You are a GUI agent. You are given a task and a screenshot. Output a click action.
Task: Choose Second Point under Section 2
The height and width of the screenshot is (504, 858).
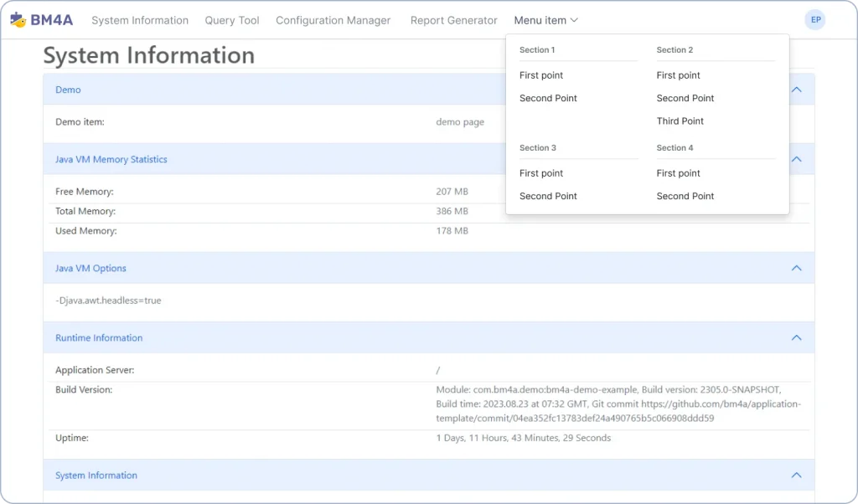[x=685, y=99]
